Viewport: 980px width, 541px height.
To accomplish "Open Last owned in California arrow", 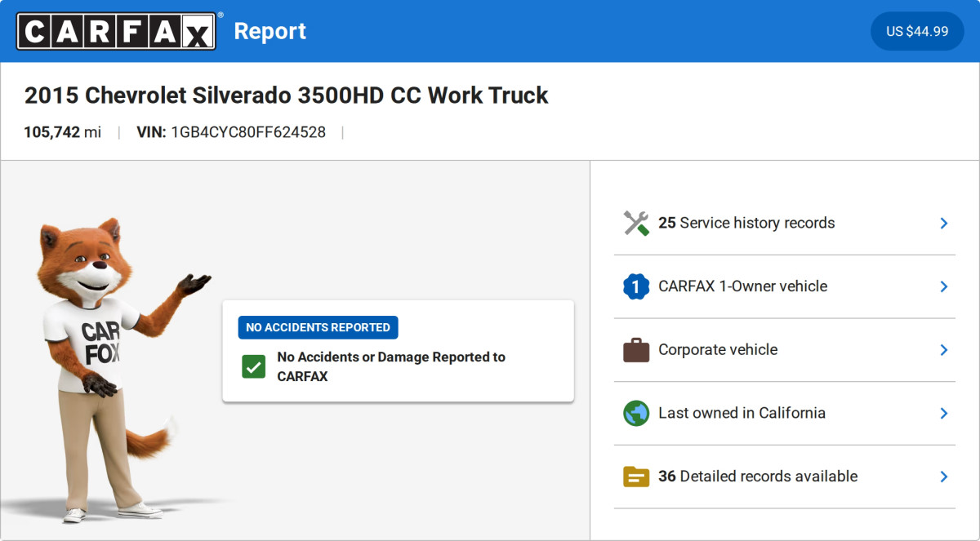I will pos(943,413).
